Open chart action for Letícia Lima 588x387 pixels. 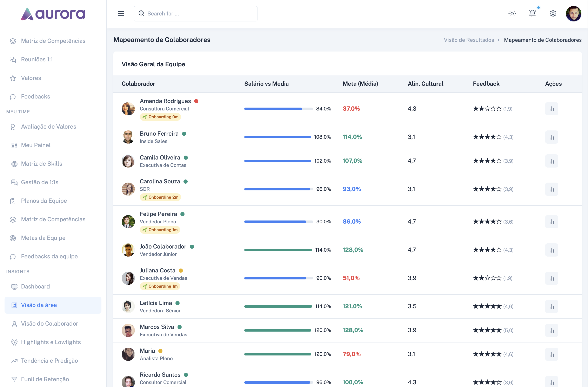click(552, 306)
